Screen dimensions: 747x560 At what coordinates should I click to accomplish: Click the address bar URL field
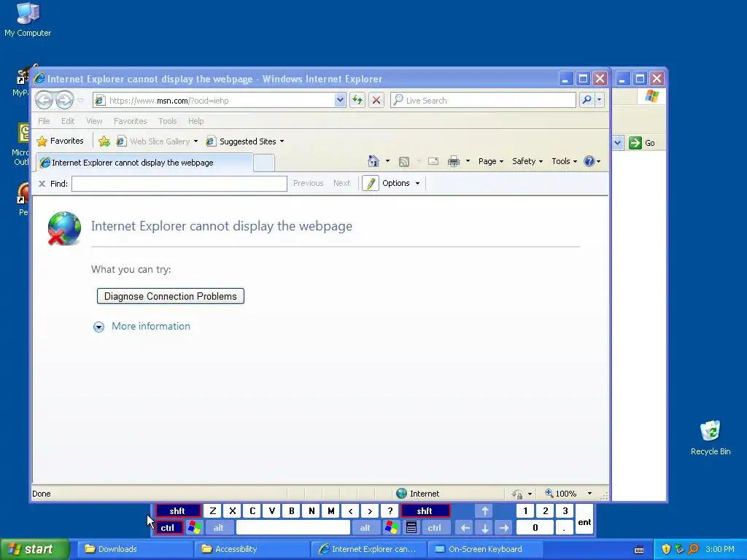[214, 101]
